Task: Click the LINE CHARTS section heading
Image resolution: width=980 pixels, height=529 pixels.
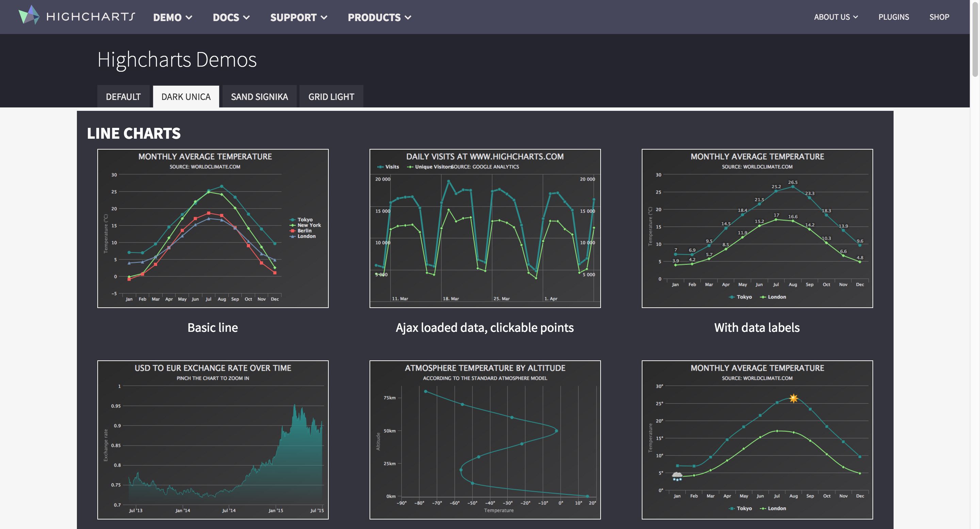Action: click(x=133, y=133)
